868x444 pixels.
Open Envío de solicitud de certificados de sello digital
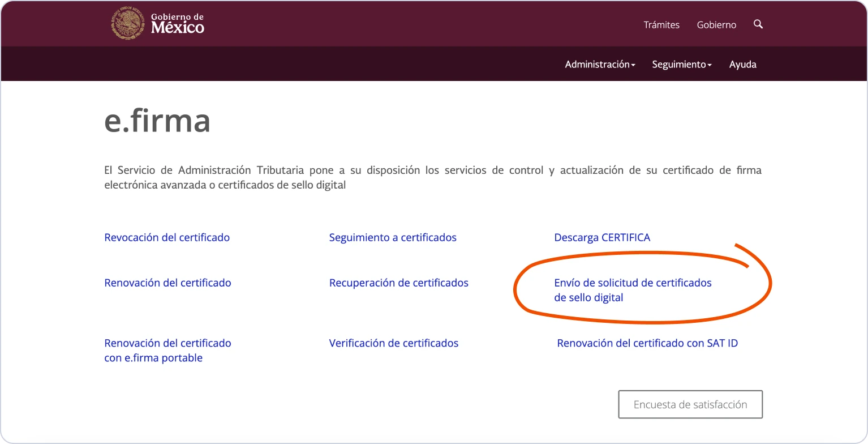pyautogui.click(x=633, y=290)
